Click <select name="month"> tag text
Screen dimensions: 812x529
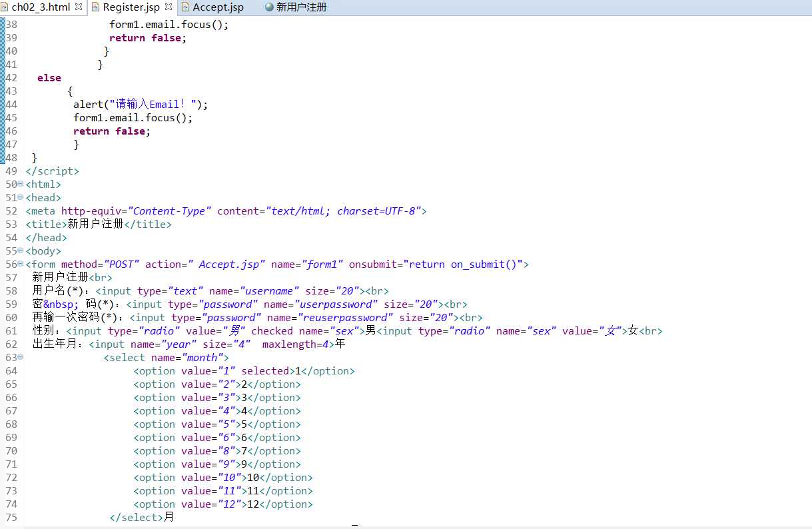pyautogui.click(x=166, y=358)
